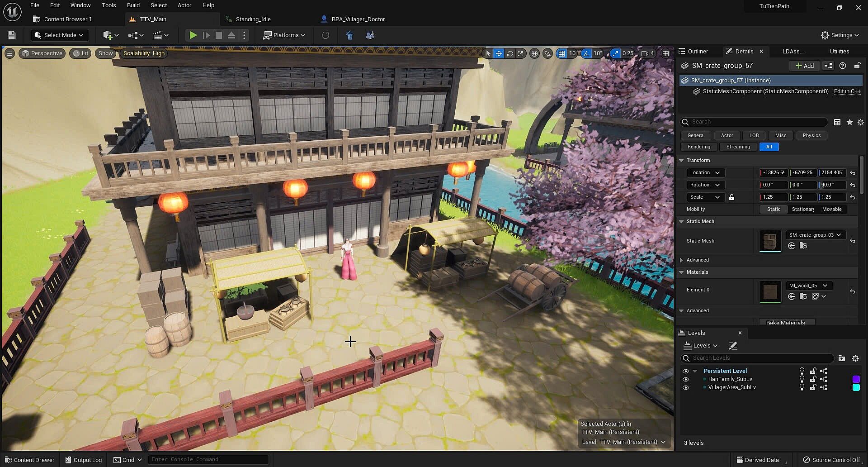Select the translate gizmo tool in the viewport
Screen dimensions: 868x467
(499, 53)
